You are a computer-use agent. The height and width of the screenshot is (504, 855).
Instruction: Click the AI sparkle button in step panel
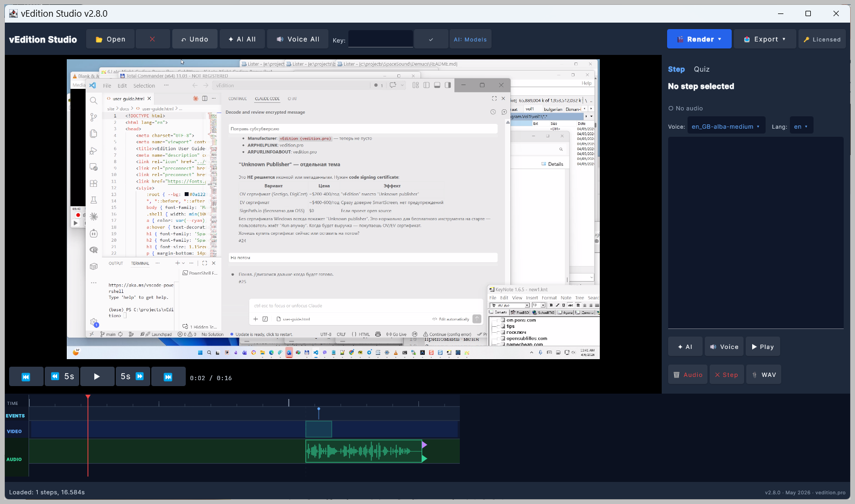coord(685,347)
